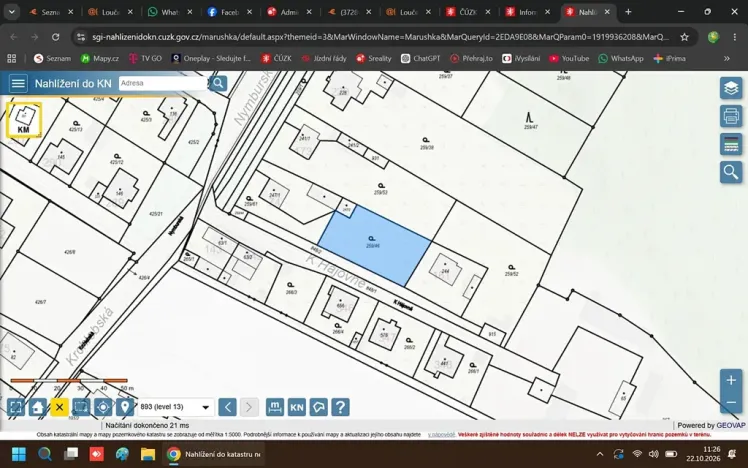Open the tab search dropdown arrow
Viewport: 748px width, 468px height.
(x=11, y=12)
